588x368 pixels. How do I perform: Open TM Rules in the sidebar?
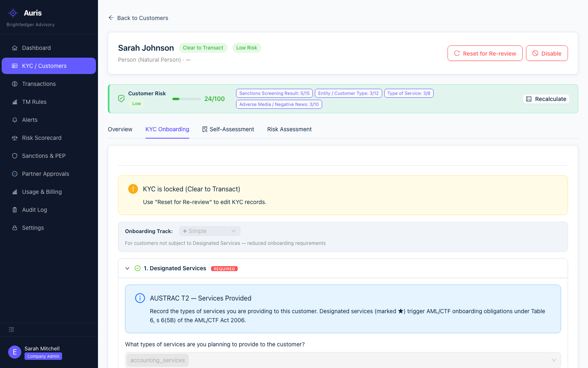tap(49, 102)
